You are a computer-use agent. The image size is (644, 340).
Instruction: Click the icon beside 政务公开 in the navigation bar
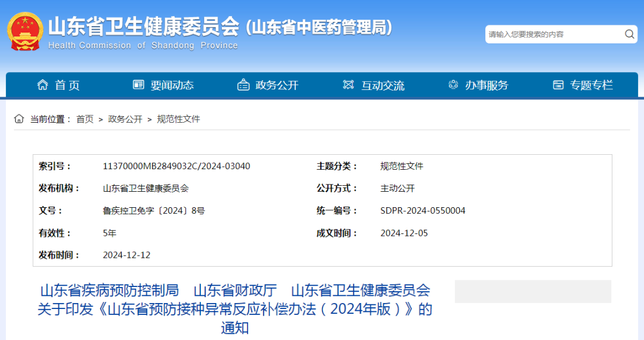pos(243,85)
